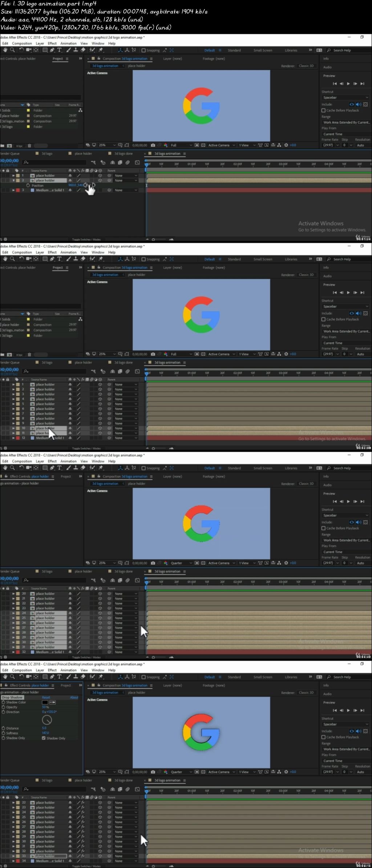The width and height of the screenshot is (372, 868).
Task: Toggle include video eye in the second frame's Preview panel
Action: coord(352,313)
